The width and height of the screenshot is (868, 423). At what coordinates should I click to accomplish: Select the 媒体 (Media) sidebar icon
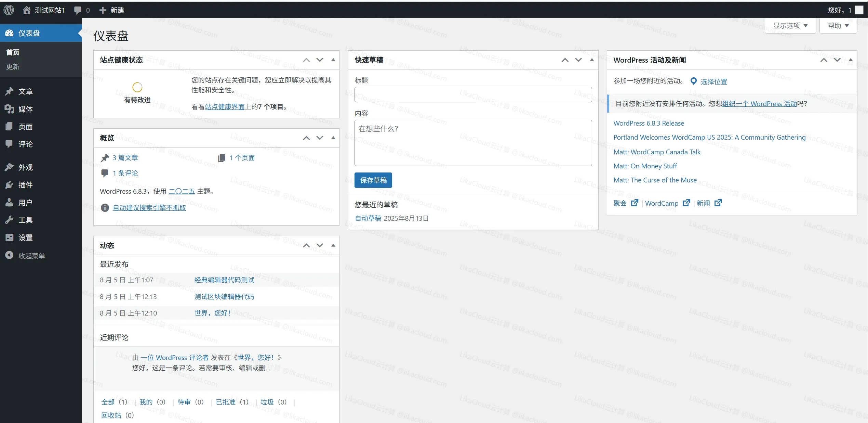pos(10,109)
